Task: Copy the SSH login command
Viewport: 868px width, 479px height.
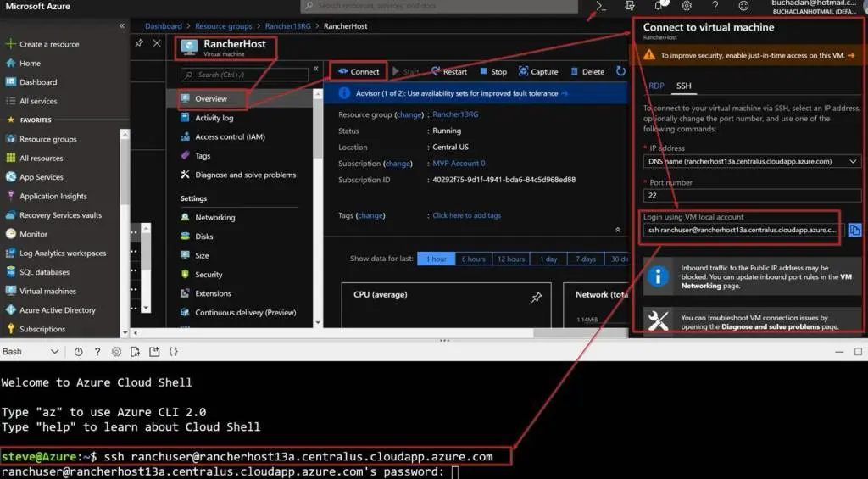Action: [854, 230]
